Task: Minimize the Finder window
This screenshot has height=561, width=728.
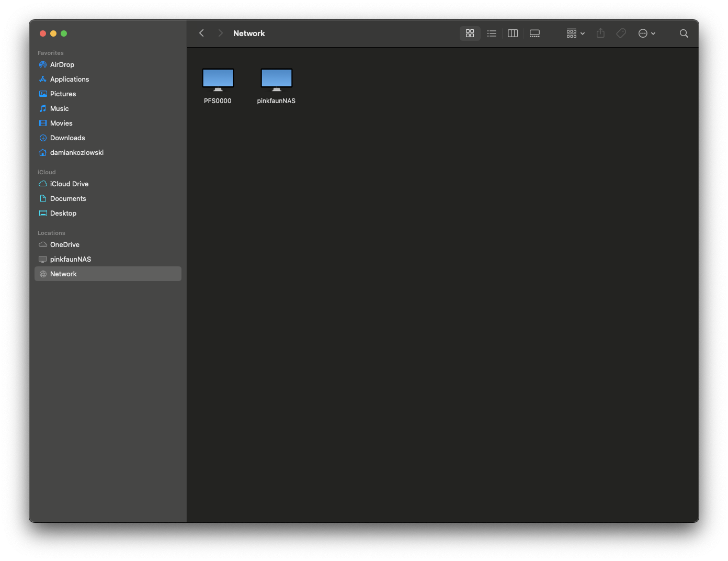Action: [53, 33]
